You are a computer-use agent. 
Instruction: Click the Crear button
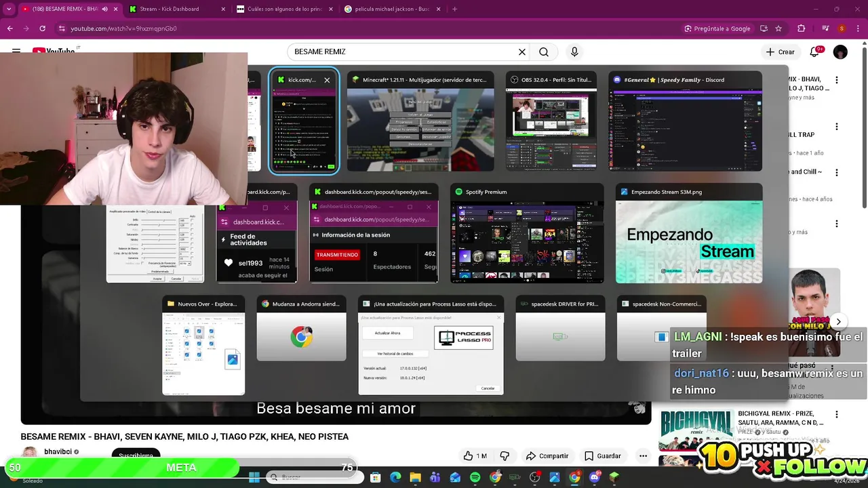click(x=780, y=52)
